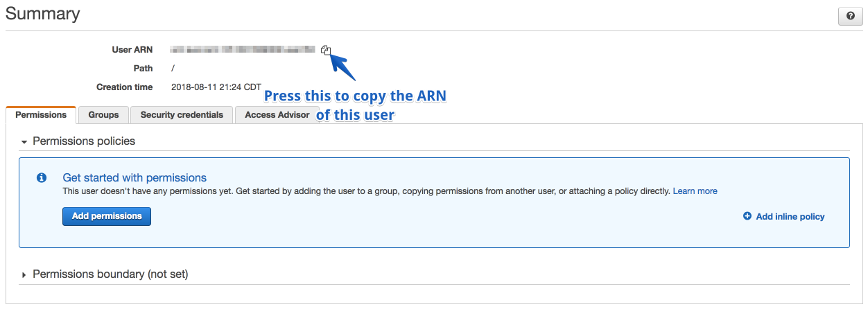868x309 pixels.
Task: Click the Creation time field label
Action: pos(124,87)
